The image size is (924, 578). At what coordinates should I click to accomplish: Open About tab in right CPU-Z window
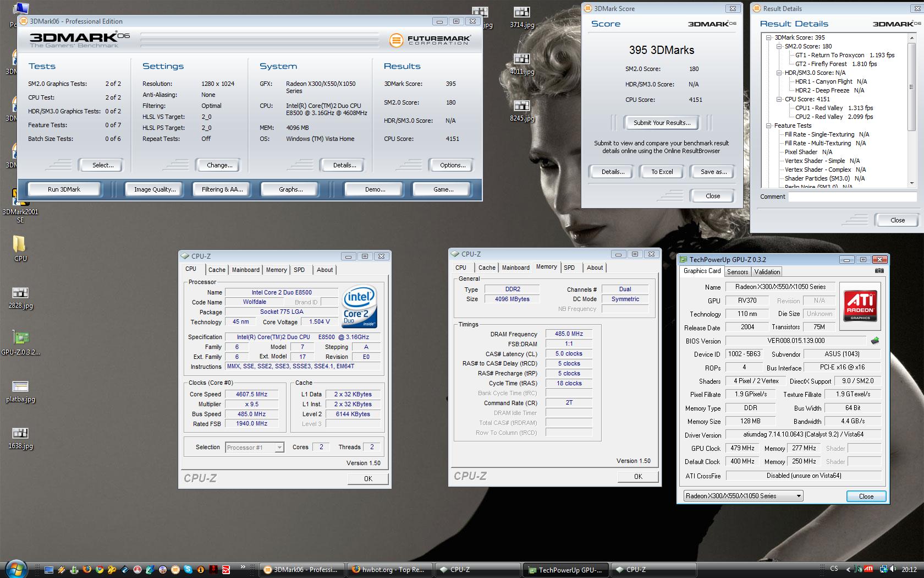coord(595,268)
